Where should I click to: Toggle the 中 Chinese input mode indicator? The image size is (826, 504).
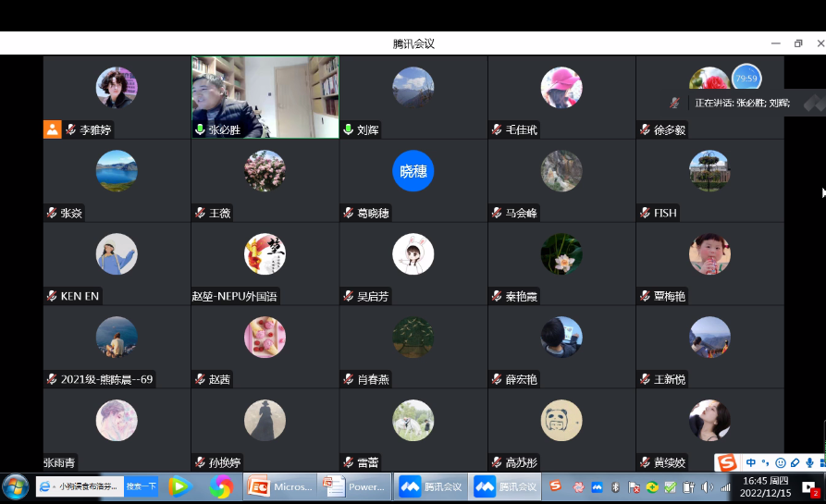(750, 462)
